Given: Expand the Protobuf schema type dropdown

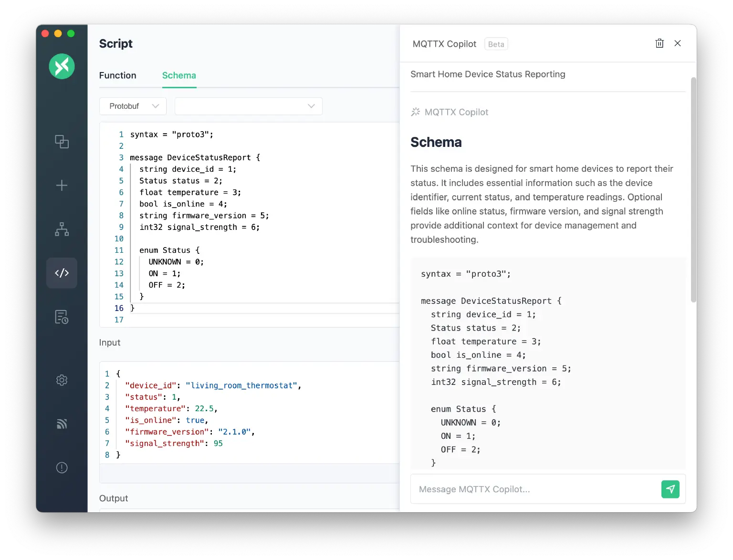Looking at the screenshot, I should click(x=133, y=106).
